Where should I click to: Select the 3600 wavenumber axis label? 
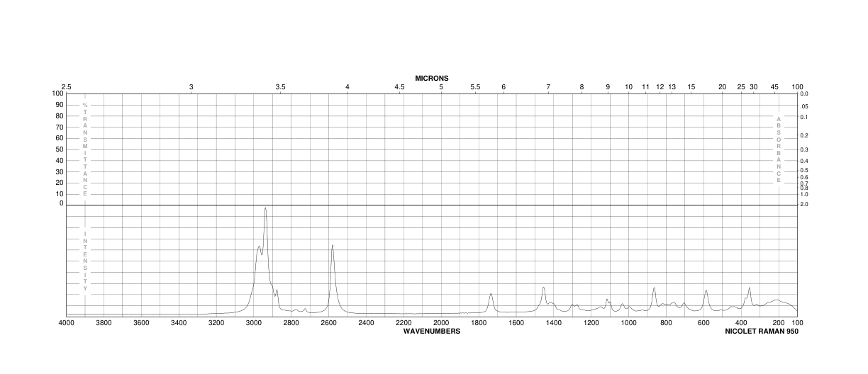(x=141, y=323)
